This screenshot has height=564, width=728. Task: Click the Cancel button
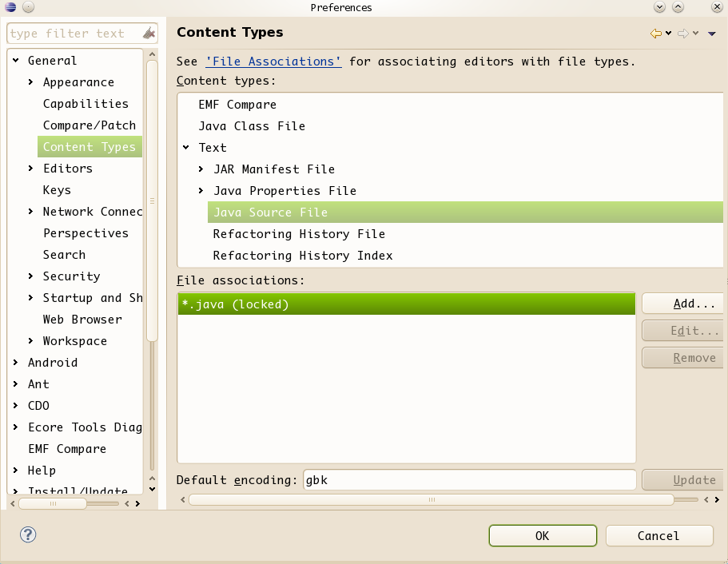658,535
